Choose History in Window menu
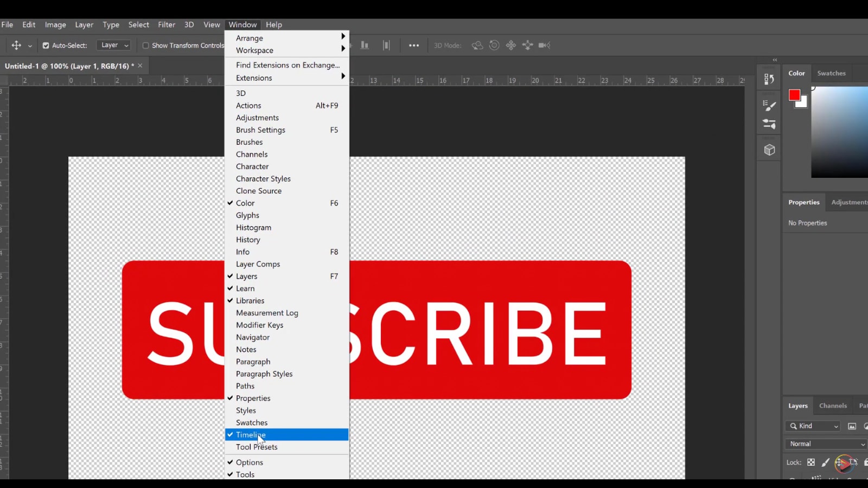Viewport: 868px width, 488px height. point(286,240)
